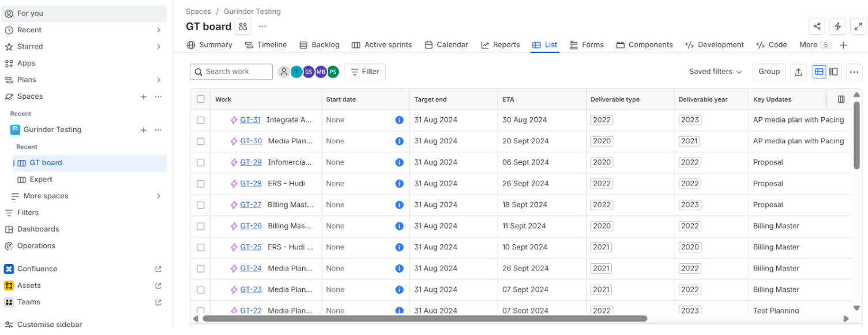Switch to side-by-side detail view layout
Image resolution: width=868 pixels, height=335 pixels.
[x=833, y=72]
